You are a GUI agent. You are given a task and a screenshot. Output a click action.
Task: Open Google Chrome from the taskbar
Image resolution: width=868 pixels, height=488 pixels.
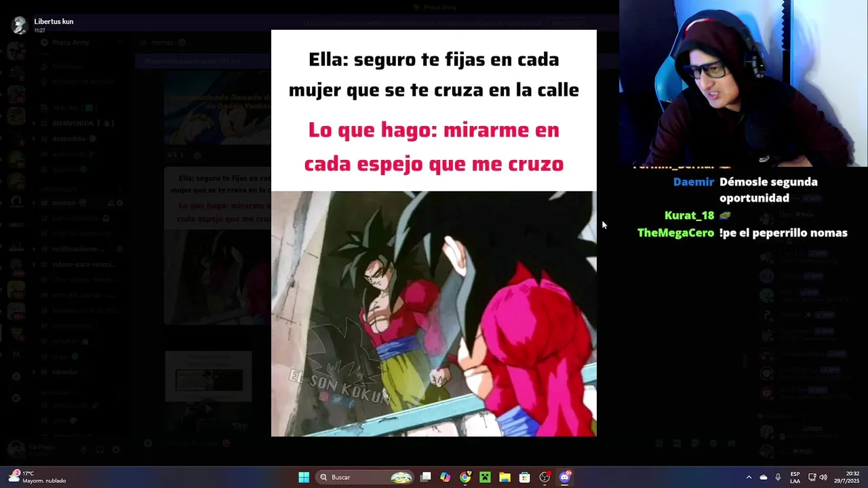[465, 477]
